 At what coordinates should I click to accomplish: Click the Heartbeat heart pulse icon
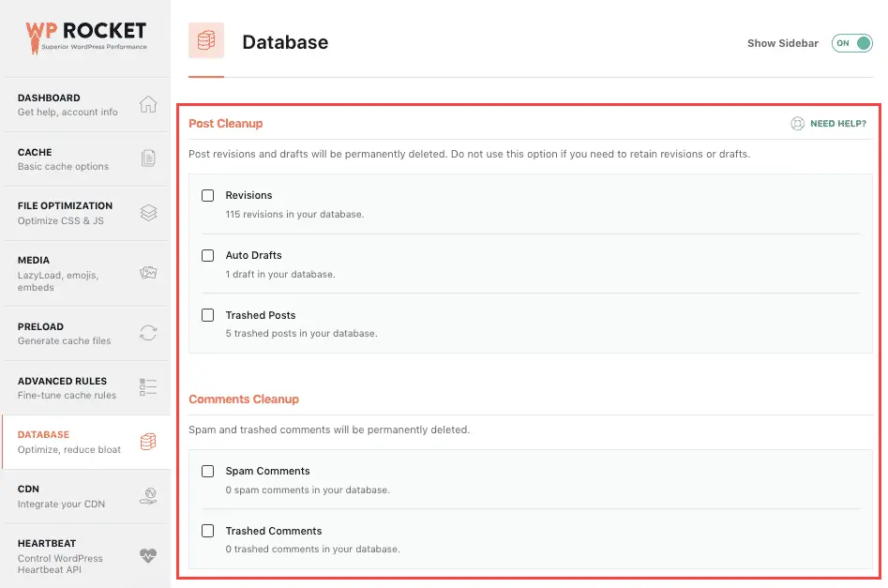(x=148, y=555)
